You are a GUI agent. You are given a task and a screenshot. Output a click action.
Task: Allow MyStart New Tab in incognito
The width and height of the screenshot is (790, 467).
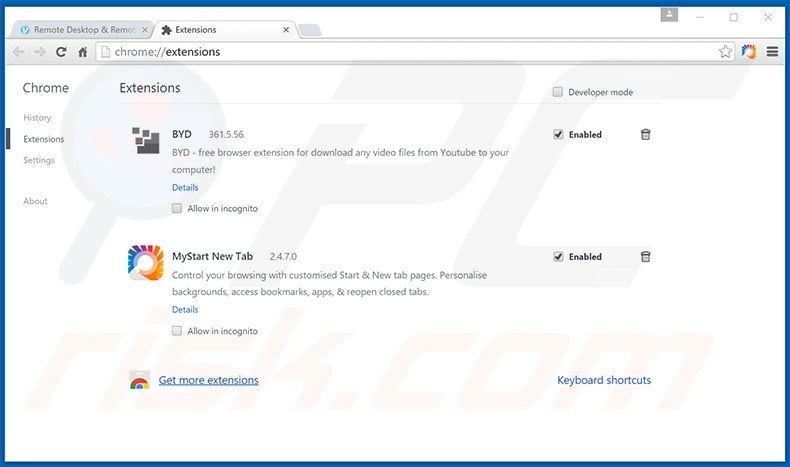177,330
